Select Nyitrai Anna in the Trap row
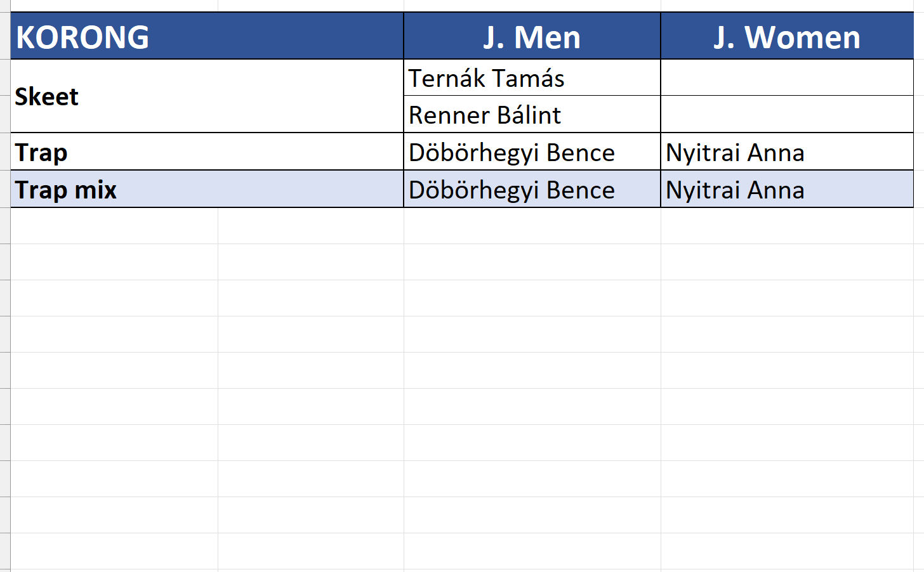 click(x=787, y=152)
